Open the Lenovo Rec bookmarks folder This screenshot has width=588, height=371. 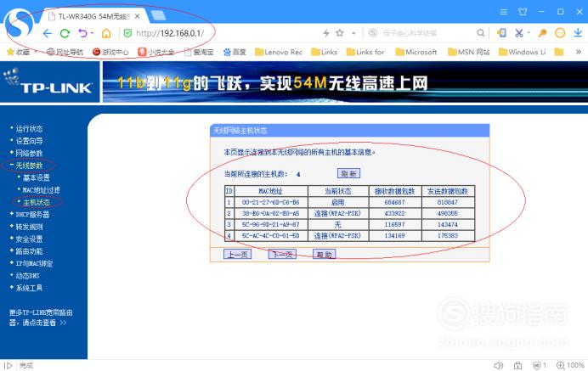tap(279, 52)
